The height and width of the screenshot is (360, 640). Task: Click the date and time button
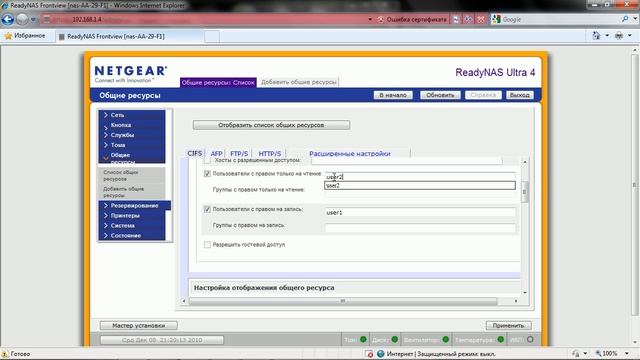tap(162, 340)
